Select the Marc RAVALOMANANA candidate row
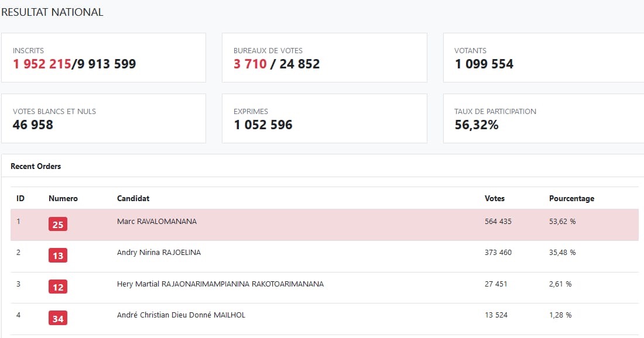 click(324, 225)
